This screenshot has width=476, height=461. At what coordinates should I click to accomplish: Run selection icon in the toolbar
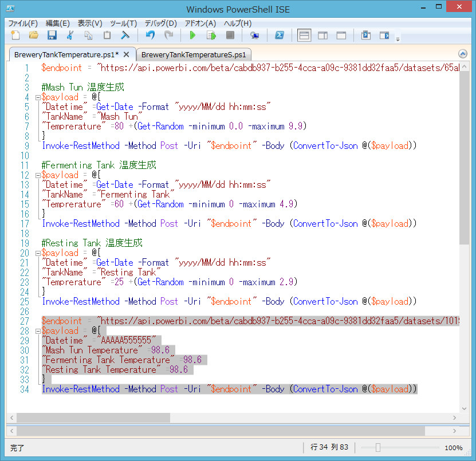pos(211,35)
